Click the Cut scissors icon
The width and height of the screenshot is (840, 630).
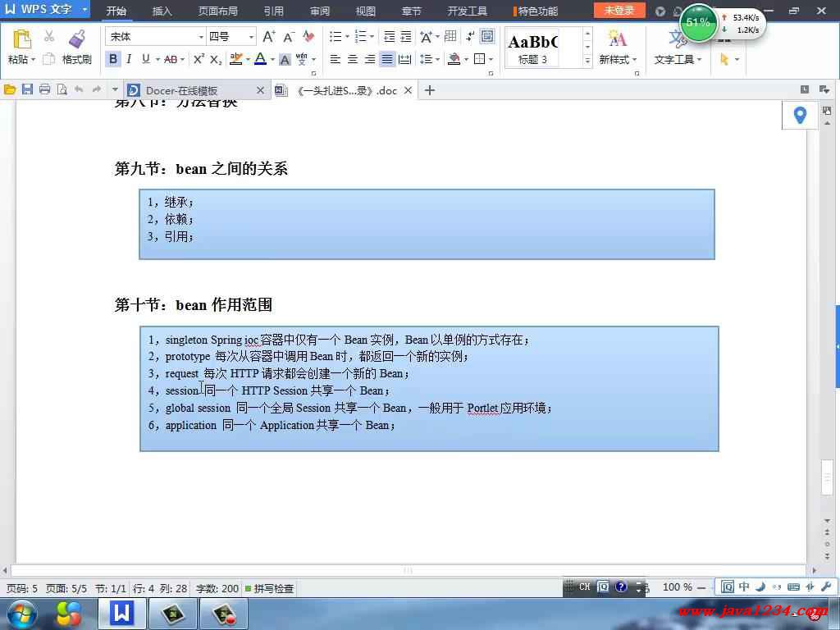pos(48,36)
